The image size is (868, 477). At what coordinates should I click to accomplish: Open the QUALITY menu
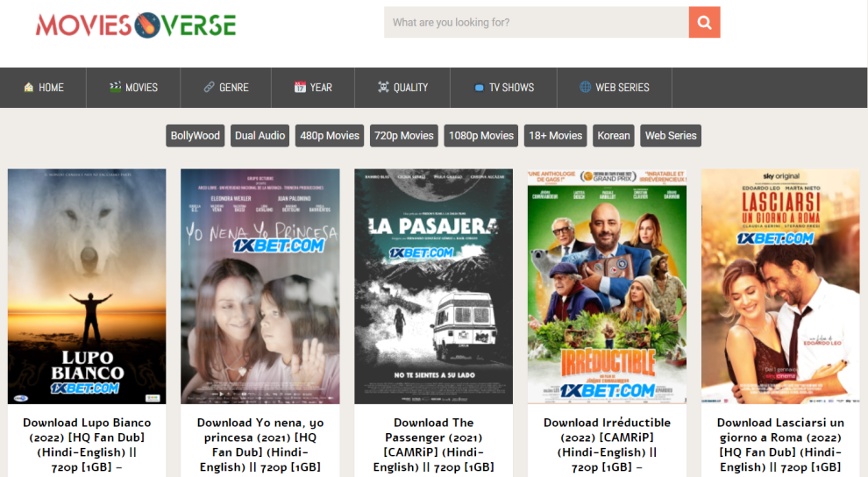click(x=402, y=88)
